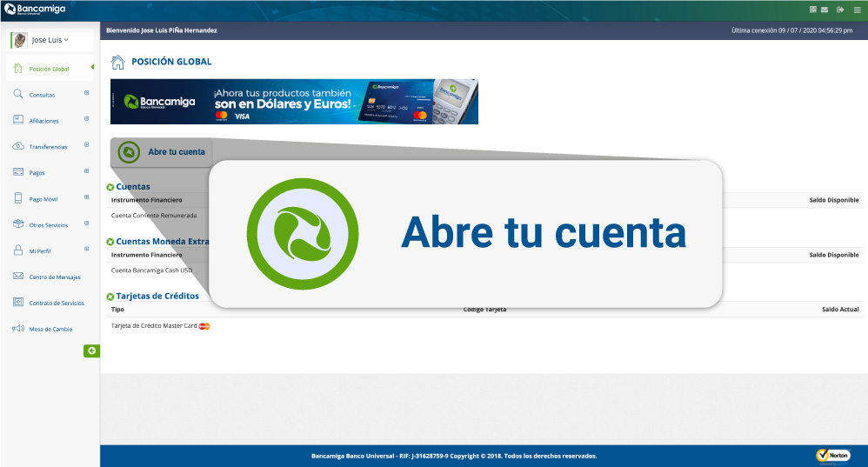The image size is (868, 467).
Task: Expand the Pagos submenu plus sign
Action: pos(86,170)
